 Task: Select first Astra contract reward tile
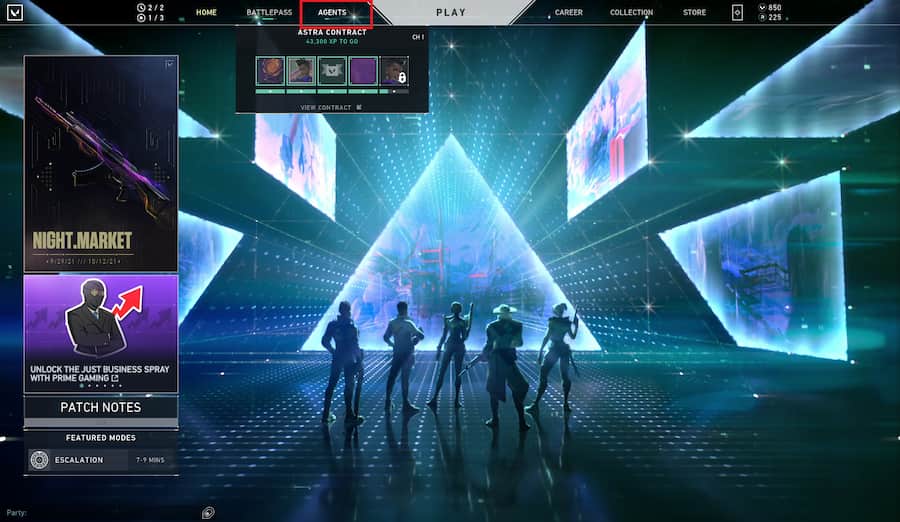point(270,71)
